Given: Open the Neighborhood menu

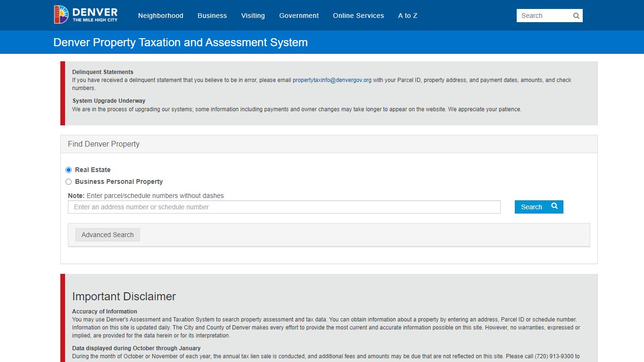Looking at the screenshot, I should 161,16.
